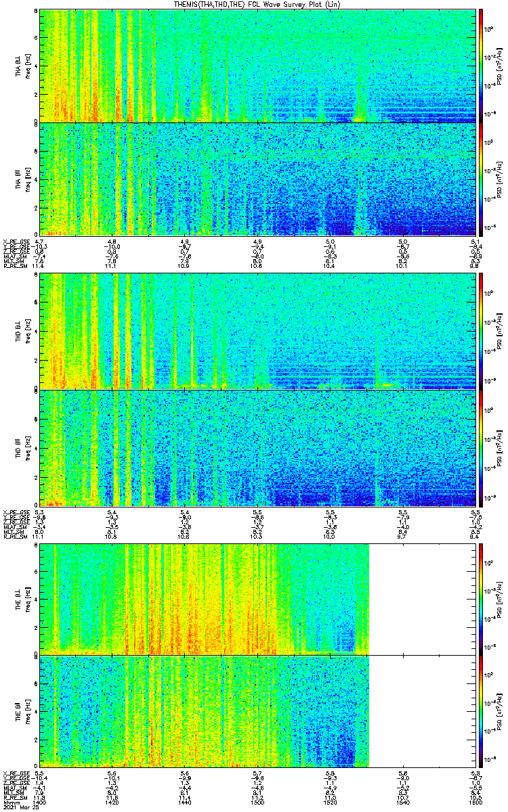Click the PSD color bar beside THA B-parallel

point(481,179)
